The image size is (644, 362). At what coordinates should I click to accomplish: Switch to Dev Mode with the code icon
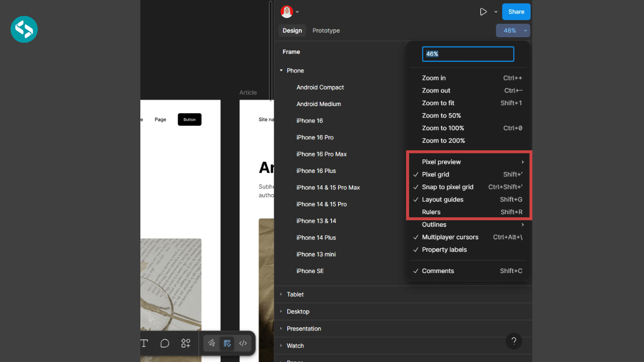(243, 343)
